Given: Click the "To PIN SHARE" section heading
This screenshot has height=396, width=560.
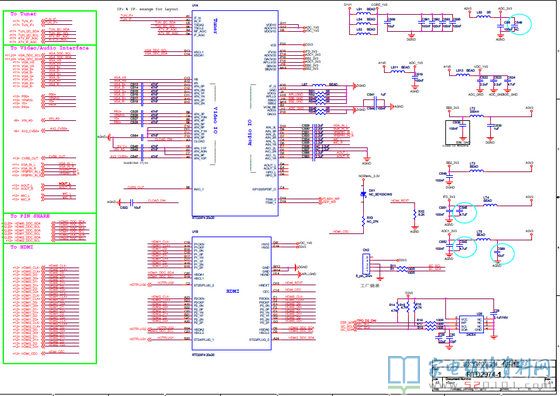Looking at the screenshot, I should pyautogui.click(x=30, y=216).
